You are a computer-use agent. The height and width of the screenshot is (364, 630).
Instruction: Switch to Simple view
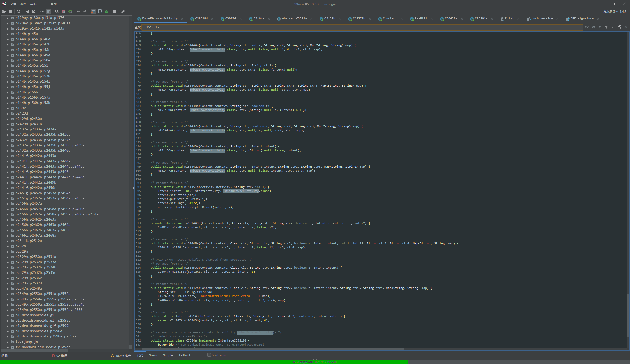click(x=168, y=355)
